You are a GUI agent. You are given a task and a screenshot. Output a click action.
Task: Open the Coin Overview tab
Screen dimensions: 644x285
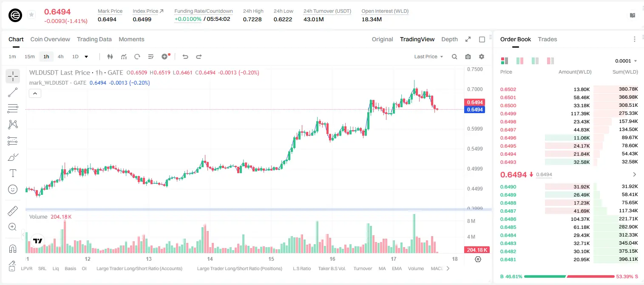click(50, 39)
